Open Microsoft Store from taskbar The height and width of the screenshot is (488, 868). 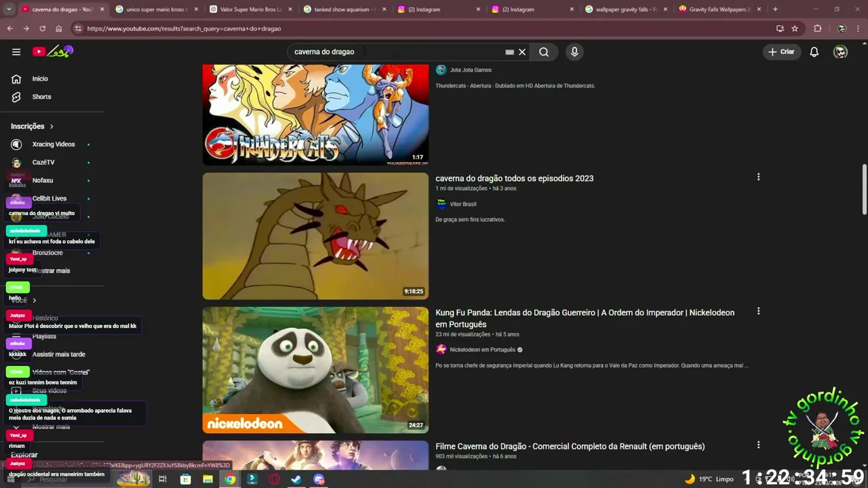185,479
